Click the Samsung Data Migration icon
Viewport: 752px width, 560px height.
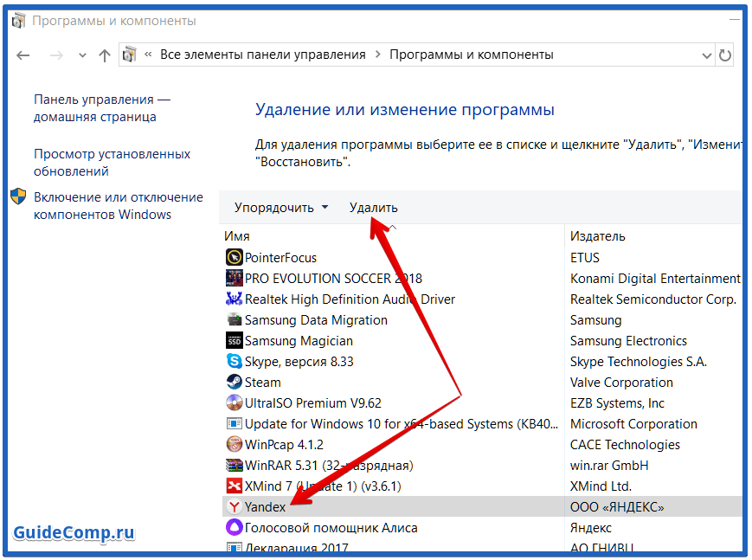tap(234, 319)
